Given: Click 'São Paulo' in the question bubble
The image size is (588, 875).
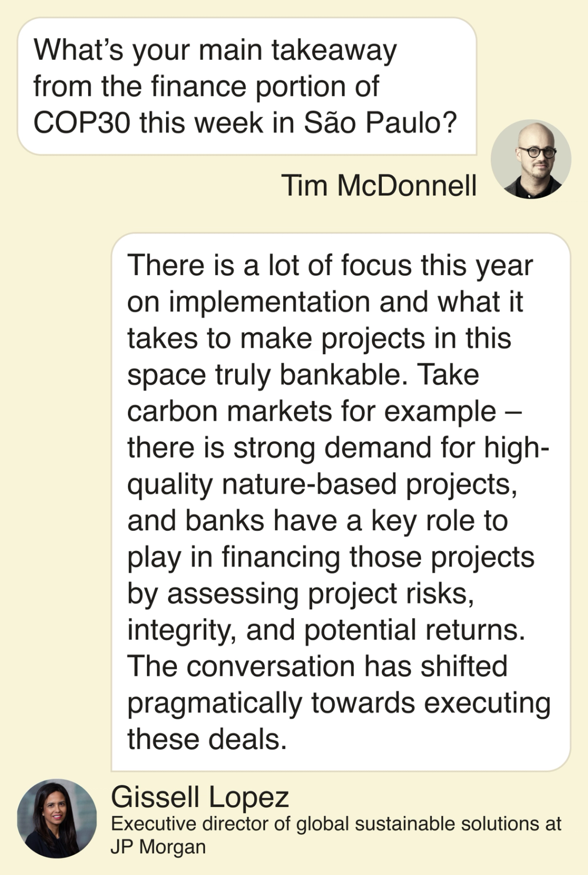Looking at the screenshot, I should 380,123.
